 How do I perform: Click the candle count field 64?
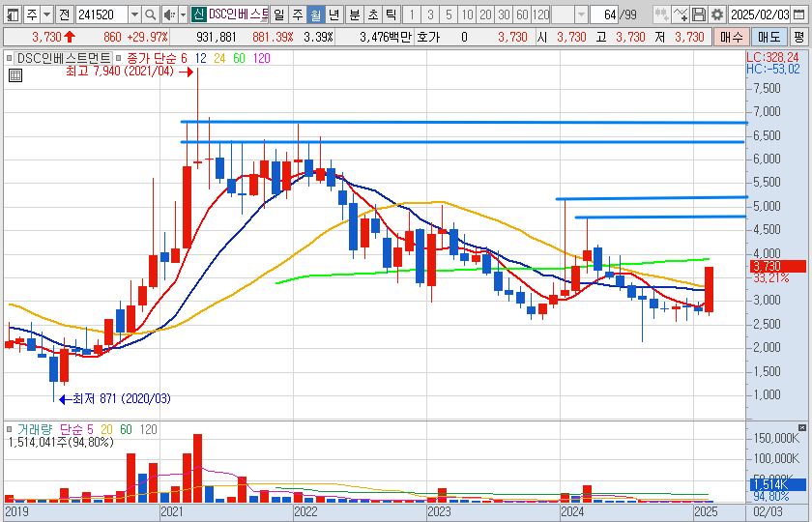(x=605, y=14)
